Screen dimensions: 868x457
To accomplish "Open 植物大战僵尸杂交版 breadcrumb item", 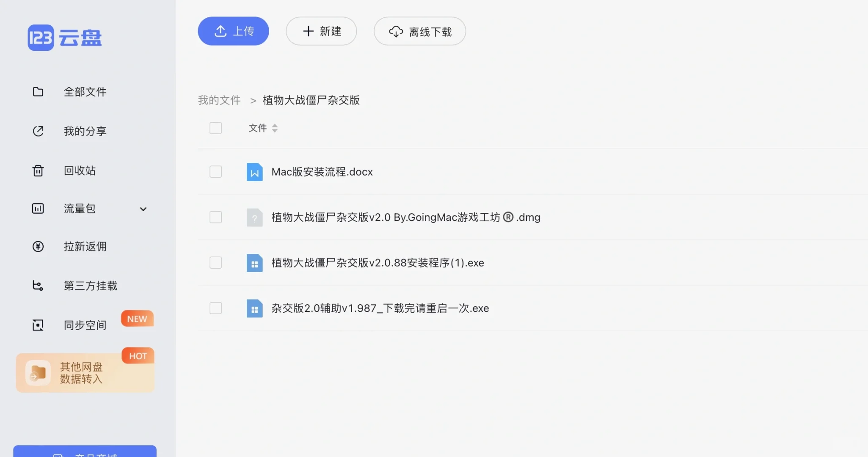I will [311, 100].
